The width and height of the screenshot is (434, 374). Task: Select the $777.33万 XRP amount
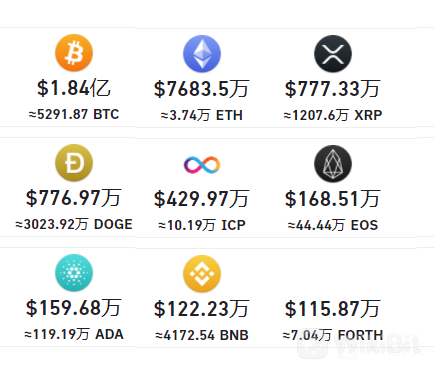point(332,89)
